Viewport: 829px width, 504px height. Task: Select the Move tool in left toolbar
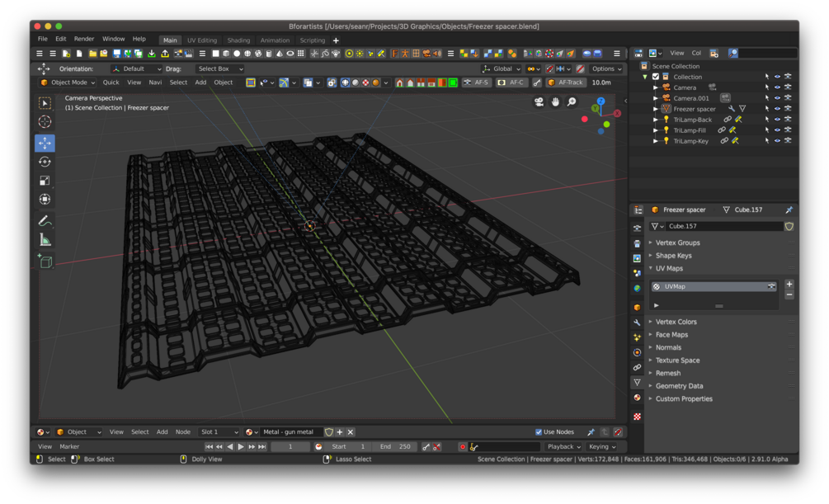(45, 143)
